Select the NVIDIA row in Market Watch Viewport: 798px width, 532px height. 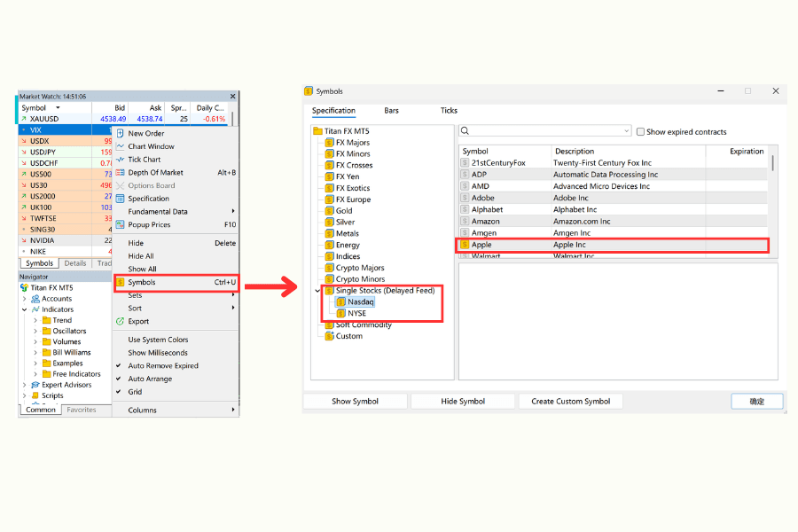[x=65, y=240]
